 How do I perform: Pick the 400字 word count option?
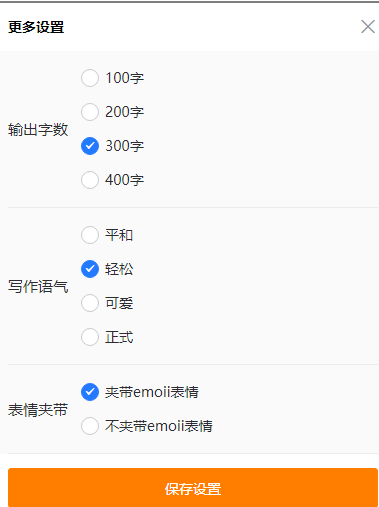coord(90,180)
